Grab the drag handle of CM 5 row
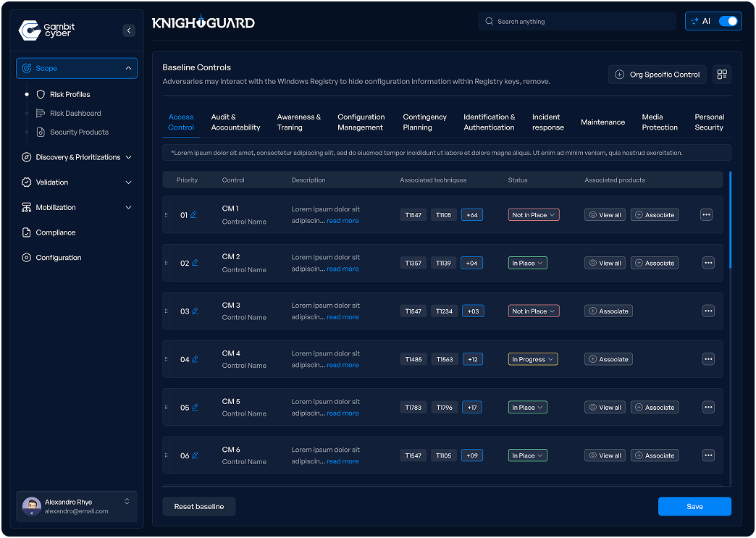The height and width of the screenshot is (538, 756). (x=167, y=408)
